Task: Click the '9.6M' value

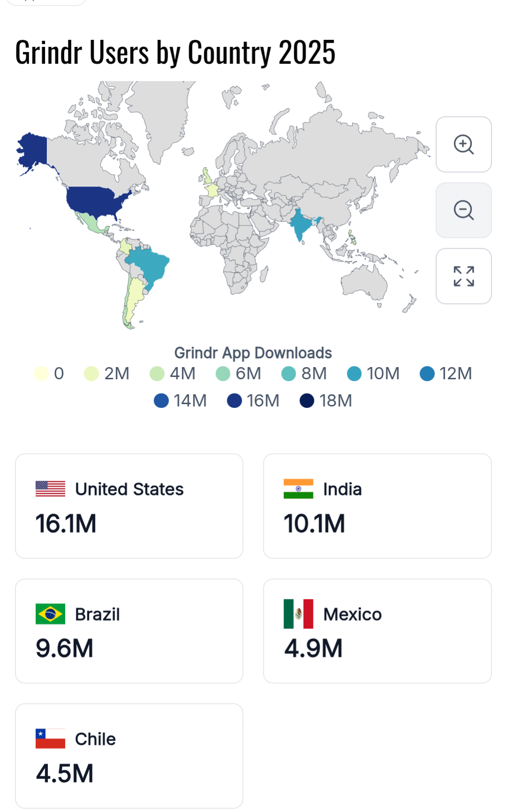Action: (x=65, y=648)
